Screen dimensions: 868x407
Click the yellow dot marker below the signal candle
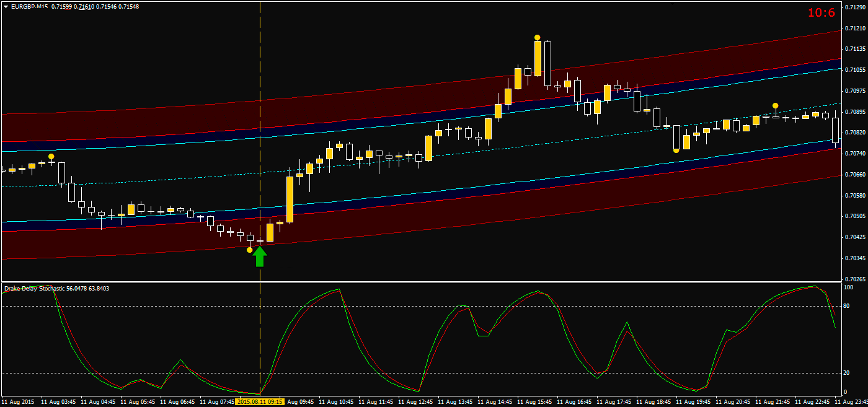(x=250, y=250)
